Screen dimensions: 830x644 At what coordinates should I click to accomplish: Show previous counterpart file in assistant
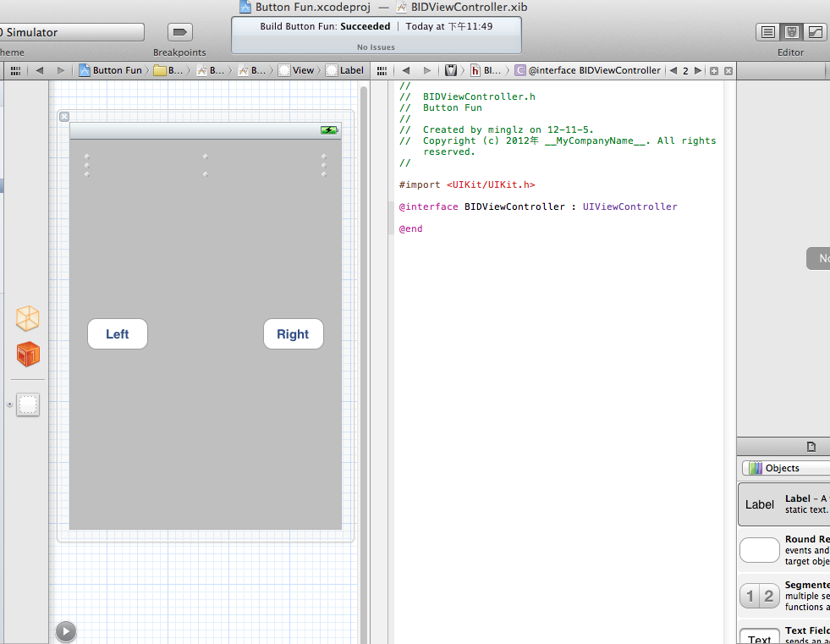click(673, 70)
